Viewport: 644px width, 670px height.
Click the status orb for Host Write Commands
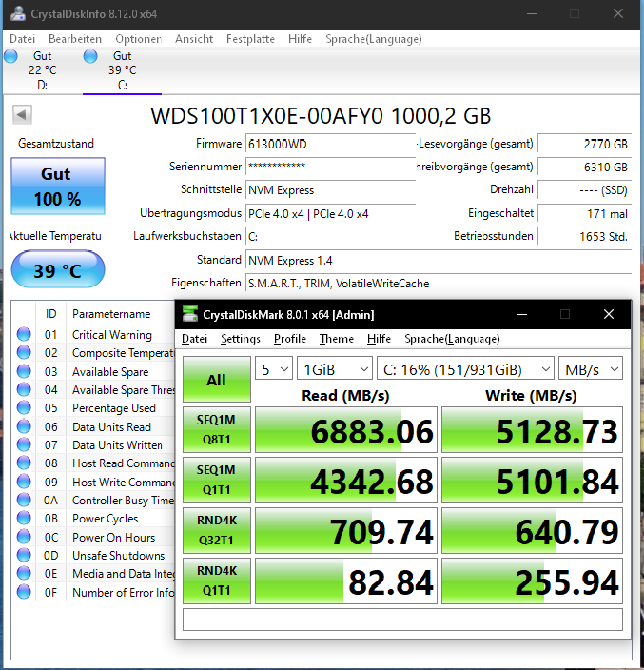tap(24, 482)
